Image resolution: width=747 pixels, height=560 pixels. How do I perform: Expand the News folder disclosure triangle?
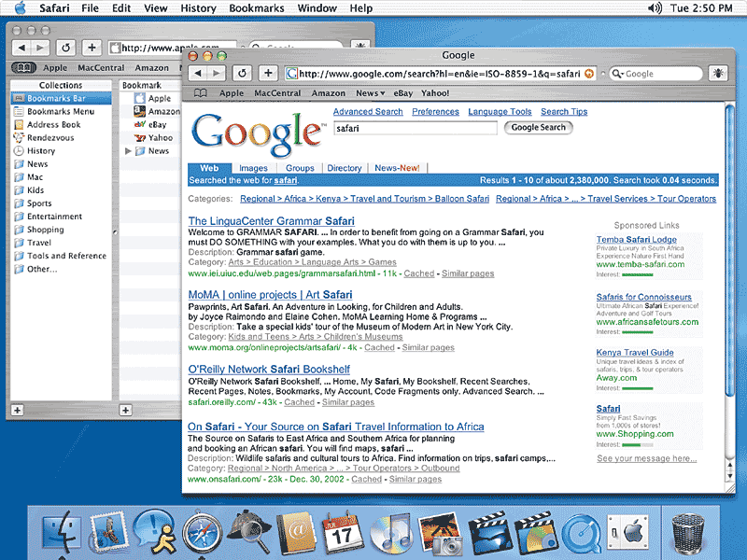pos(129,151)
